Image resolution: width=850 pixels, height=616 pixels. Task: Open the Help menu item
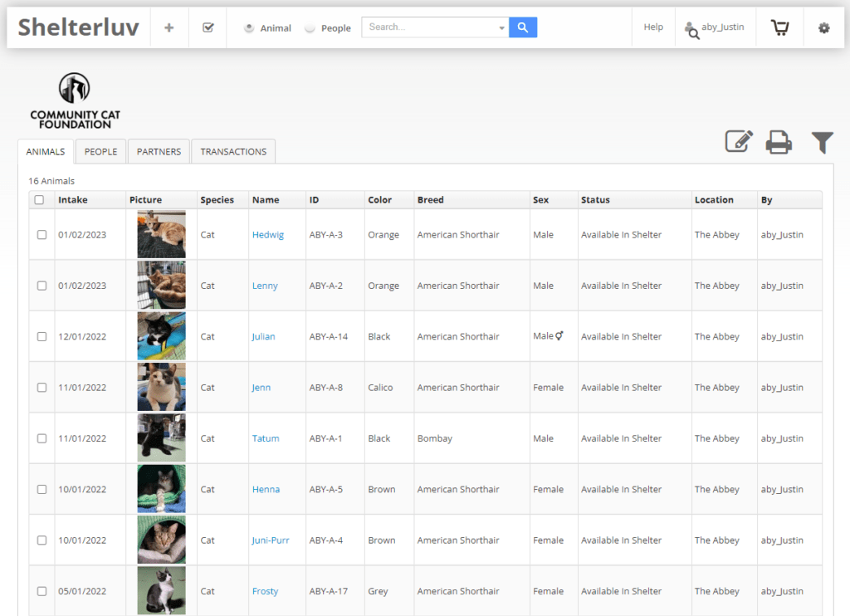pos(653,27)
